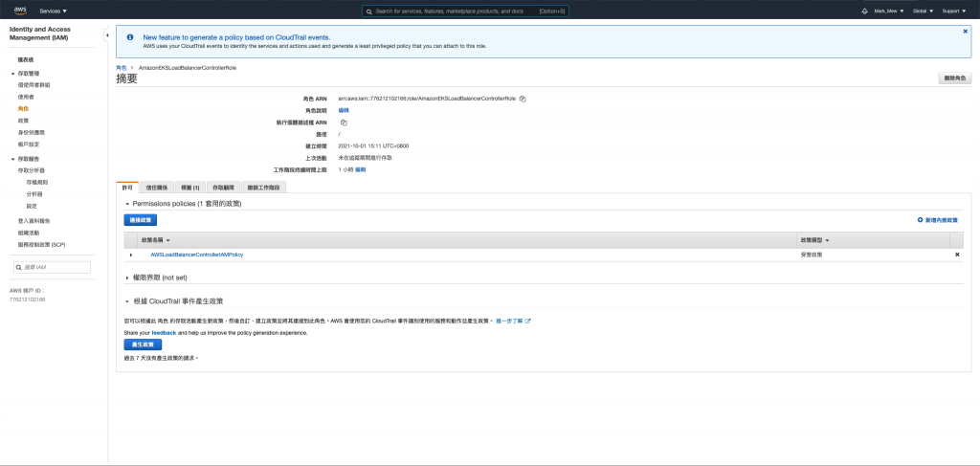Screen dimensions: 980x466
Task: Open 分析器 sub-item in the sidebar
Action: click(34, 194)
